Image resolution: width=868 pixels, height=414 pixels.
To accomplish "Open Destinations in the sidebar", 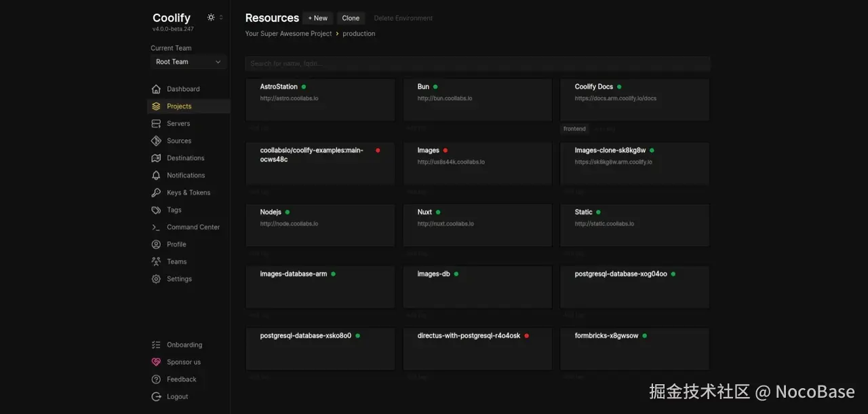I will pos(189,158).
